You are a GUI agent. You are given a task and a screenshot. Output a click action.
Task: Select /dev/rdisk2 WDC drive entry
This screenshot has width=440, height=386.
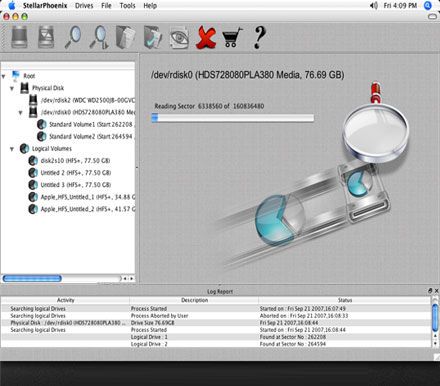click(x=88, y=100)
